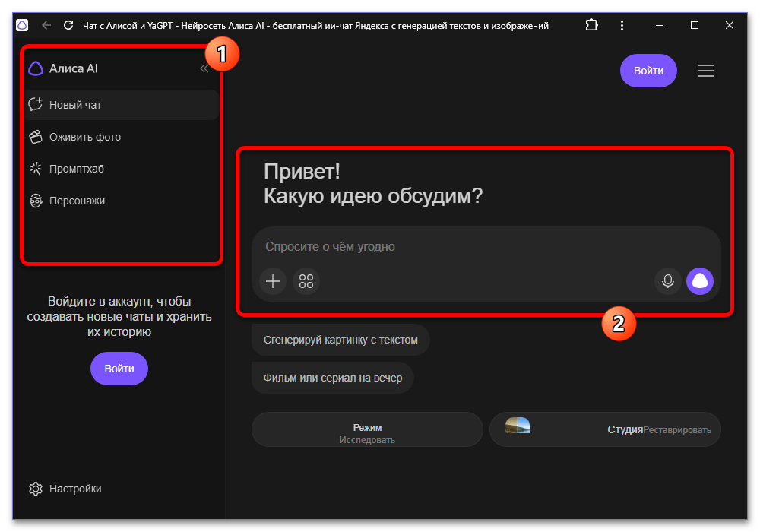
Task: Reload the page with refresh icon
Action: click(68, 25)
